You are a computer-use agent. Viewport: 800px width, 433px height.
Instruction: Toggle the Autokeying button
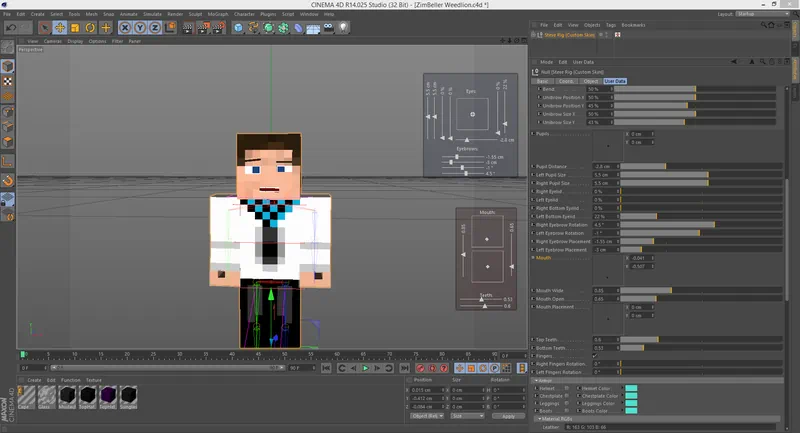click(432, 368)
